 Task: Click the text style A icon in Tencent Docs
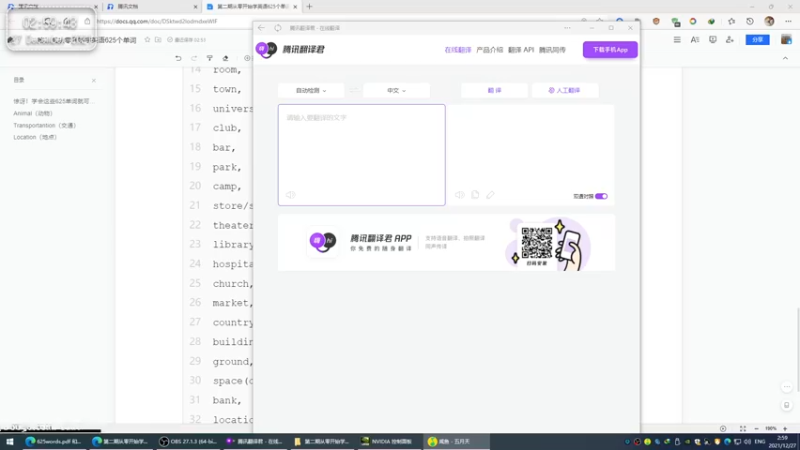695,40
